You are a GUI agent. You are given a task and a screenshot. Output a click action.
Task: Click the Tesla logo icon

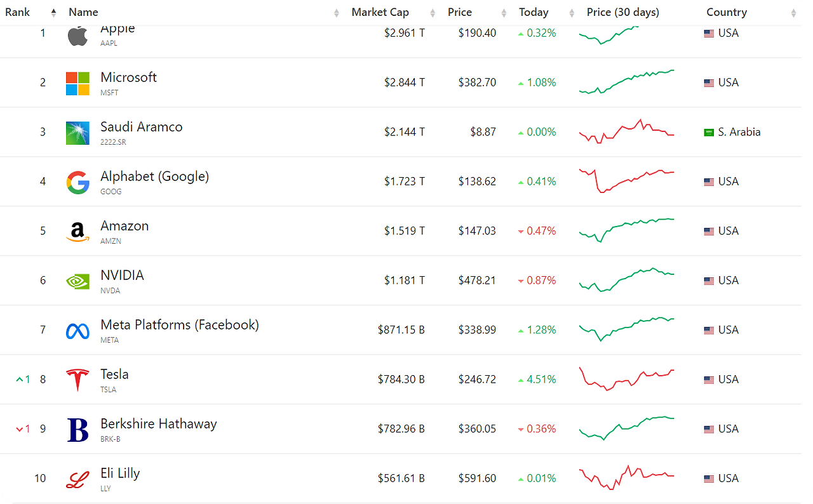pyautogui.click(x=77, y=380)
